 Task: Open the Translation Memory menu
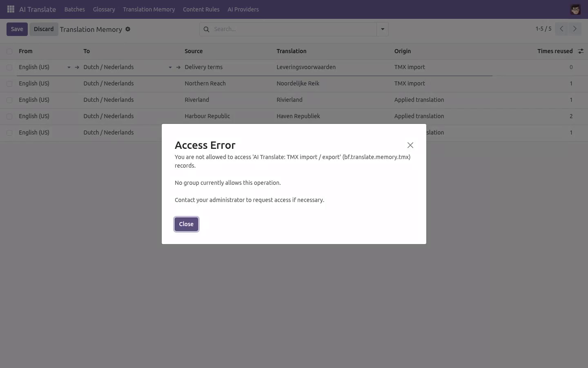149,9
